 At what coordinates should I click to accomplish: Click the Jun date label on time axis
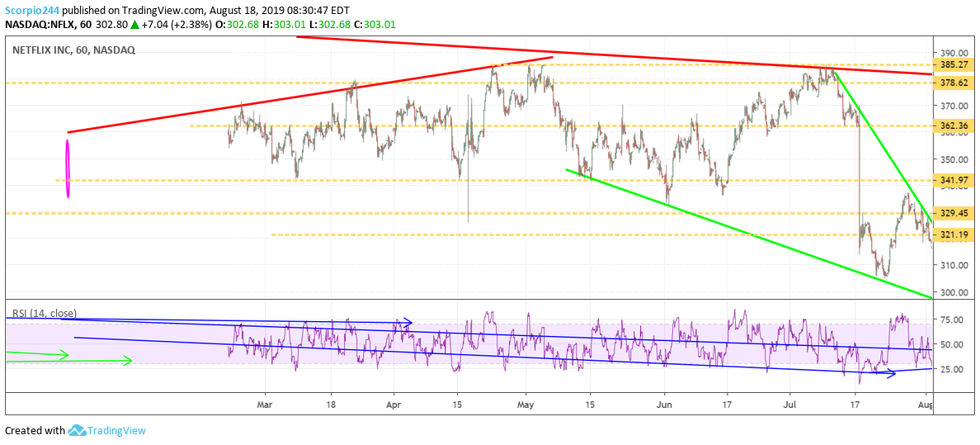[664, 405]
